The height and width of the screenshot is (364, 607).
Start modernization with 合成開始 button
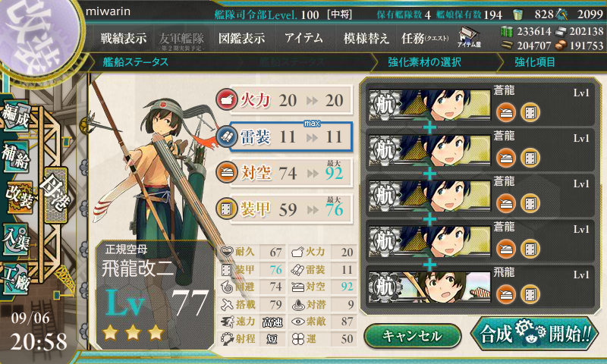[x=535, y=334]
